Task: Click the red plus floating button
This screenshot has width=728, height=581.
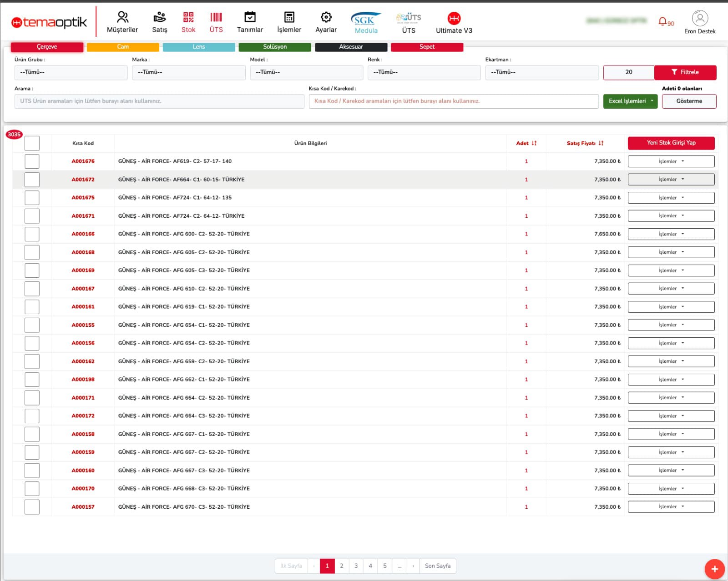Action: point(714,569)
